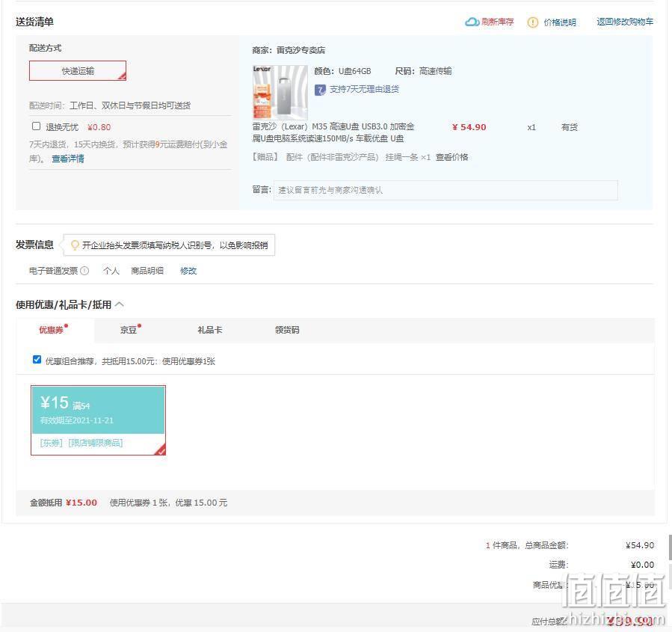Open 价格说明 link
The height and width of the screenshot is (632, 672).
pyautogui.click(x=560, y=22)
